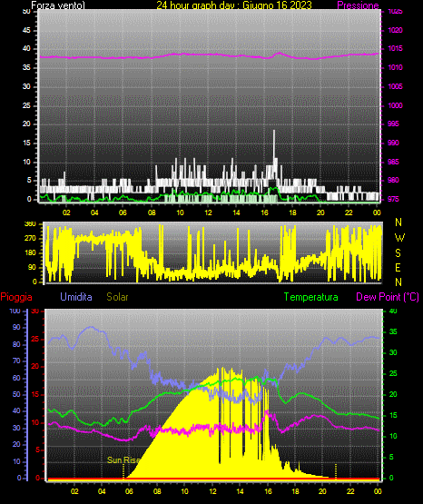423x504 pixels.
Task: Select the Temperatura legend label
Action: coord(311,297)
